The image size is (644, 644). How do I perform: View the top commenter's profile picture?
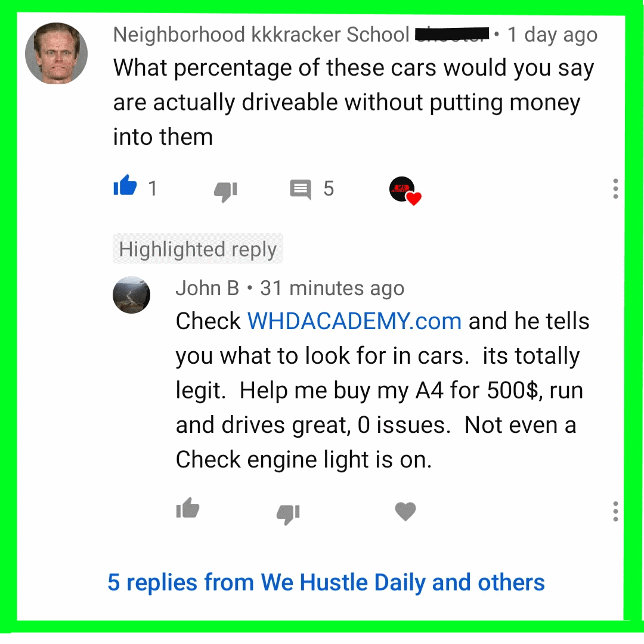pyautogui.click(x=56, y=54)
